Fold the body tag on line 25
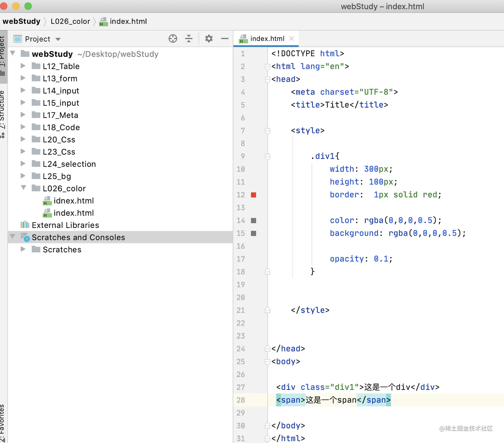Screen dimensions: 504x443 click(267, 362)
